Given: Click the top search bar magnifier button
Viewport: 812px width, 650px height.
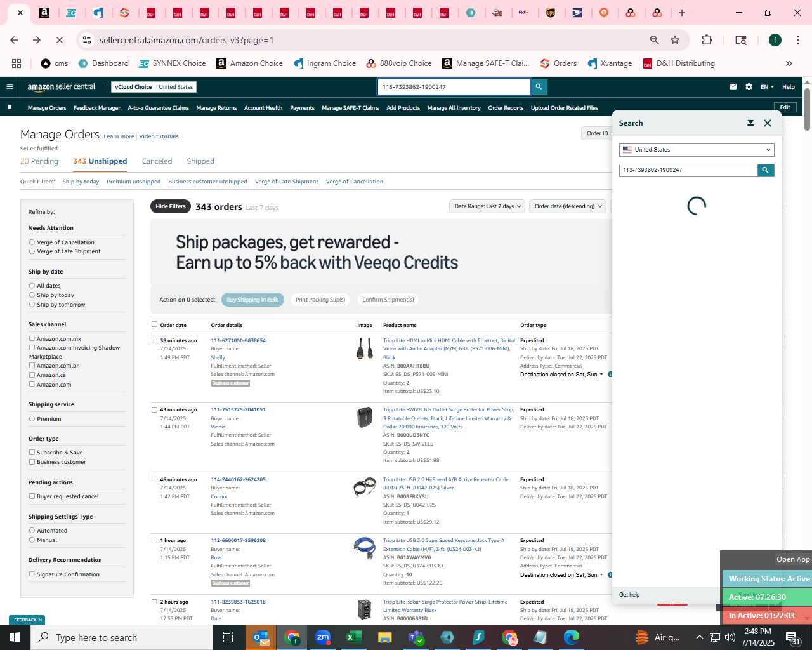Looking at the screenshot, I should tap(539, 87).
